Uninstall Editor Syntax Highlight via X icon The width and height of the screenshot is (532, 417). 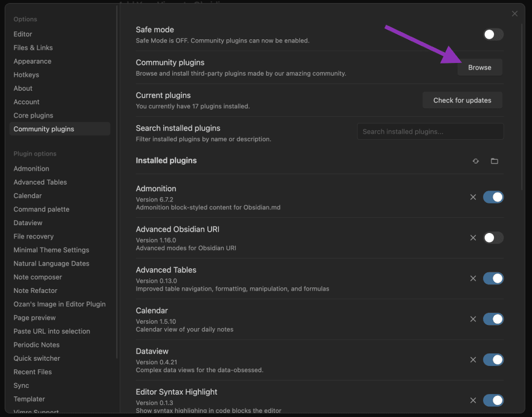[x=473, y=401]
